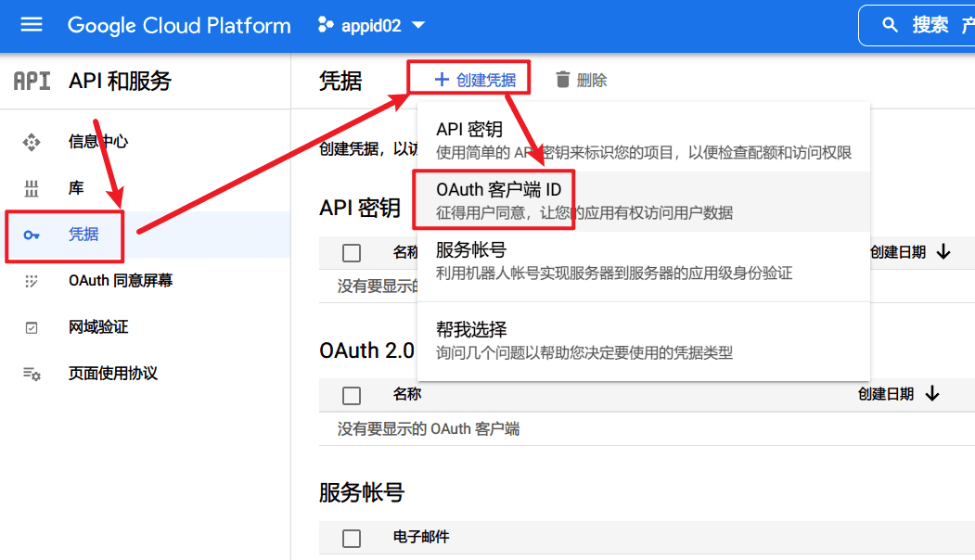Choose OAuth 客户端 ID in the dropdown menu
This screenshot has width=975, height=560.
point(644,201)
